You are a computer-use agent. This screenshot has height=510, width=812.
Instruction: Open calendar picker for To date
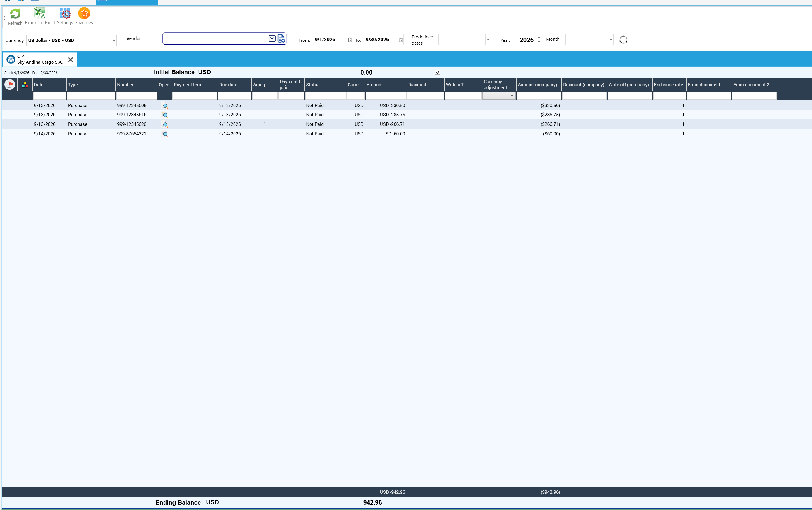tap(401, 40)
